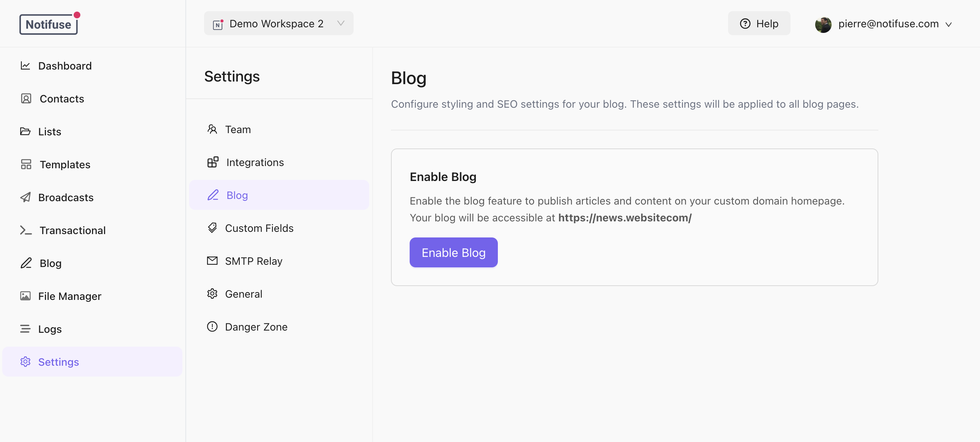Select the Broadcasts paper-plane icon

25,197
